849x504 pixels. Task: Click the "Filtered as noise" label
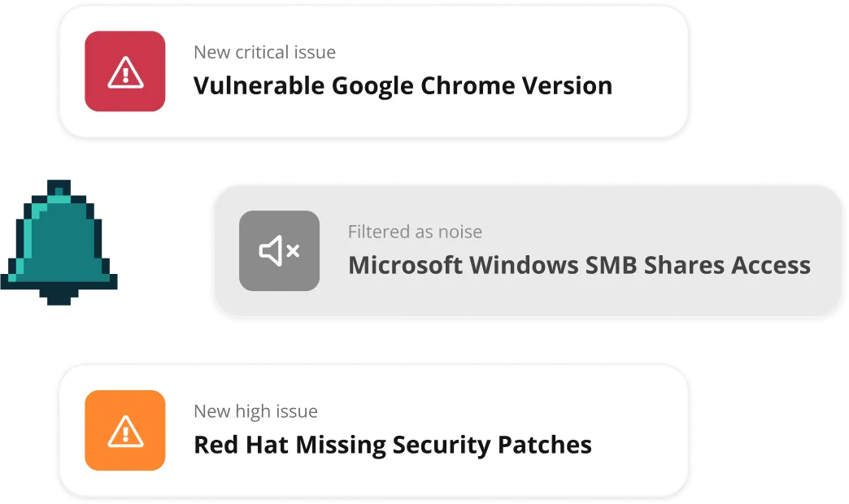pos(415,232)
